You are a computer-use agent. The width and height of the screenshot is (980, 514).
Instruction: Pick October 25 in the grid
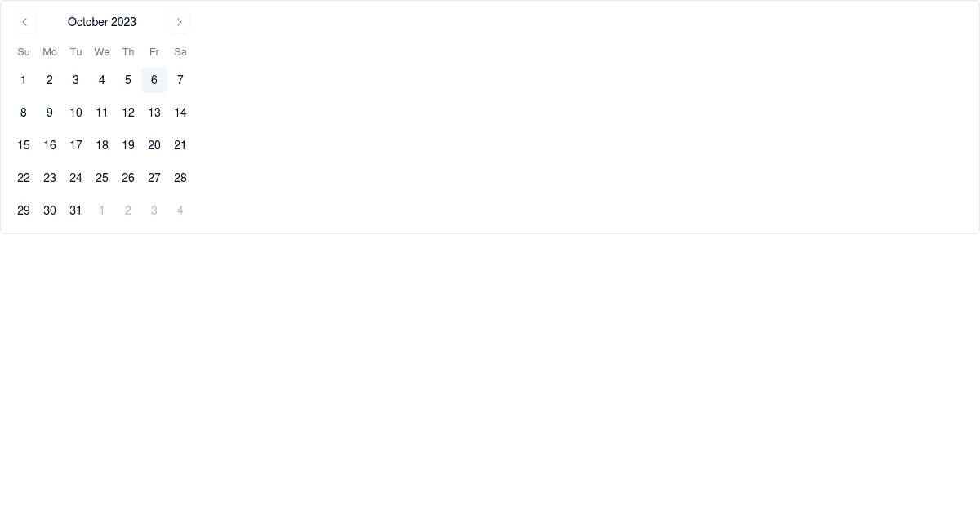102,178
